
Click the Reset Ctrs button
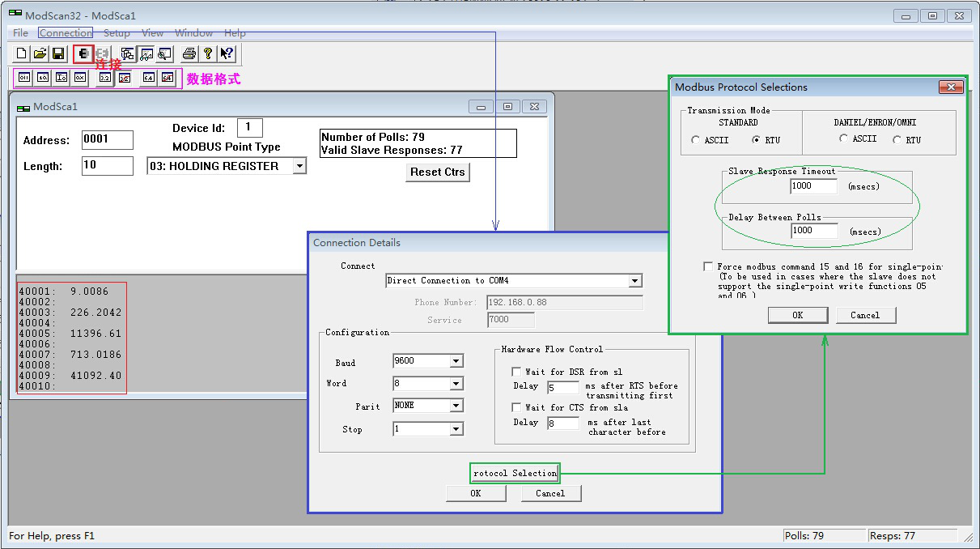coord(438,172)
